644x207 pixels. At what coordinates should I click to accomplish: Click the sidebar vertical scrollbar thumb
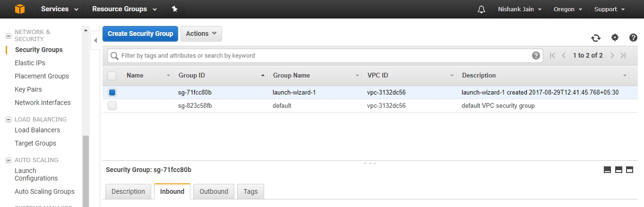point(86,170)
